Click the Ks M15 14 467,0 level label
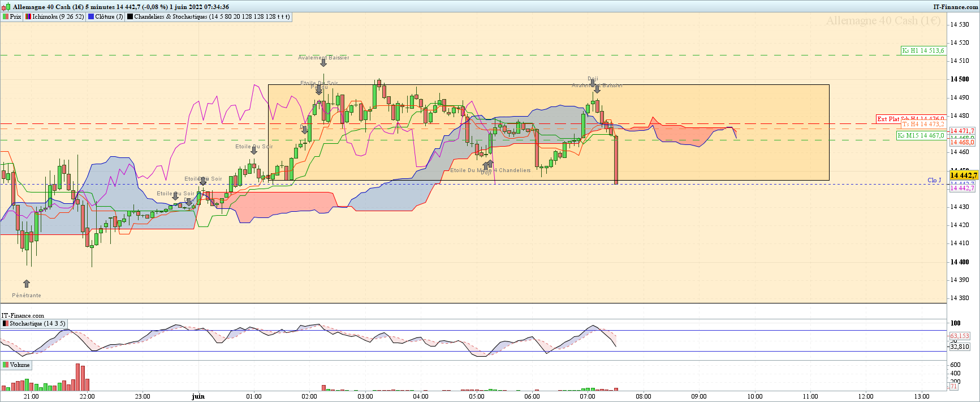Image resolution: width=980 pixels, height=402 pixels. click(921, 135)
